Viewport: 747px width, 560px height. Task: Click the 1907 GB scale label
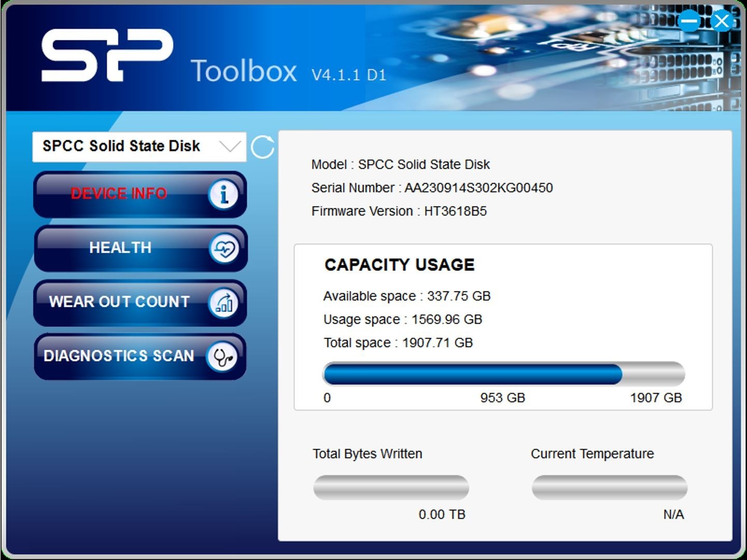656,398
